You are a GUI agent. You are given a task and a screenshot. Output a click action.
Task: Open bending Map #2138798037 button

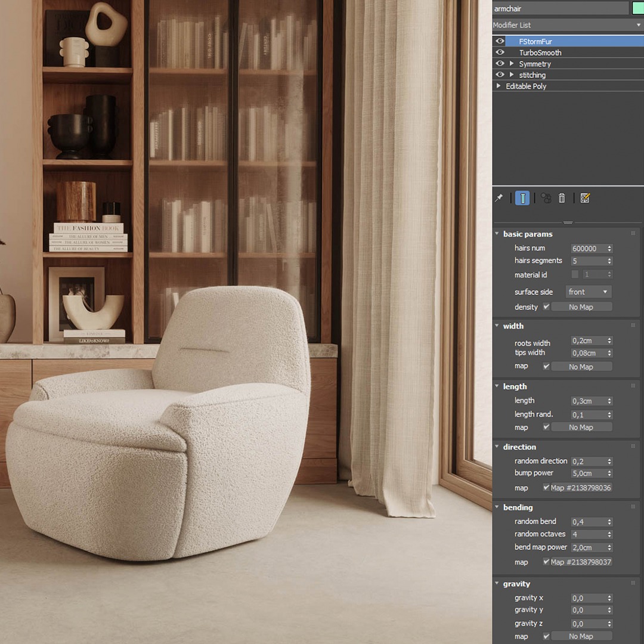(581, 562)
